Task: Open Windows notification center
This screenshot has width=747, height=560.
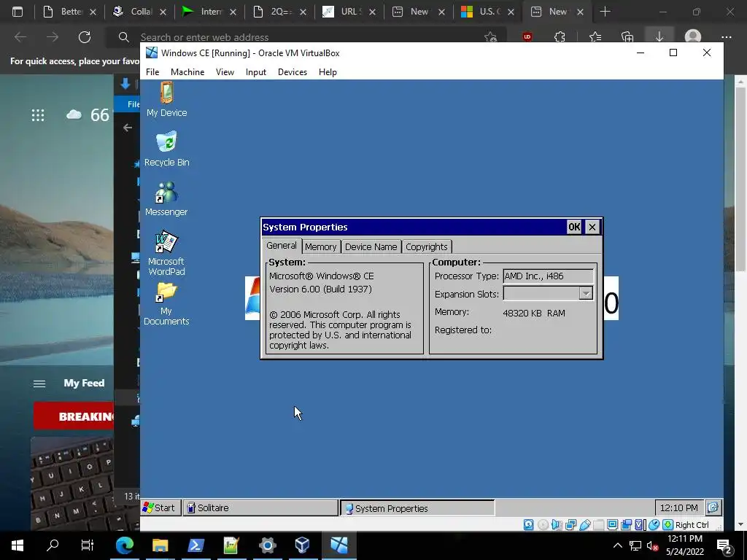Action: click(724, 545)
